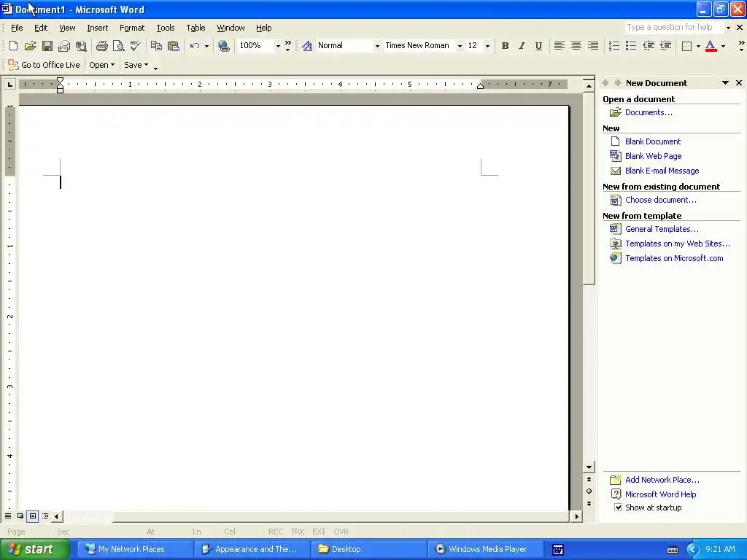Screen dimensions: 747x560
Task: Toggle bold formatting
Action: click(x=505, y=46)
